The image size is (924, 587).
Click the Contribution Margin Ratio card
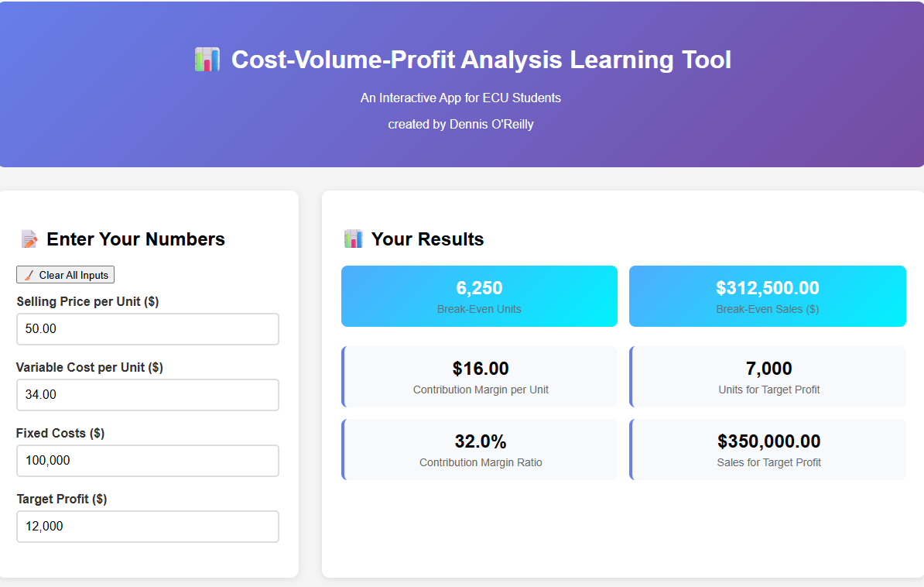pyautogui.click(x=479, y=449)
